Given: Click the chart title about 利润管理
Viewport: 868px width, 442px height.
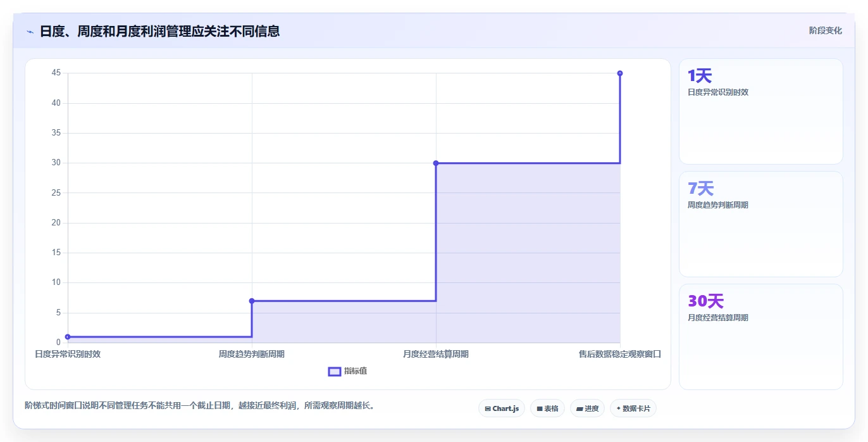Looking at the screenshot, I should tap(159, 31).
